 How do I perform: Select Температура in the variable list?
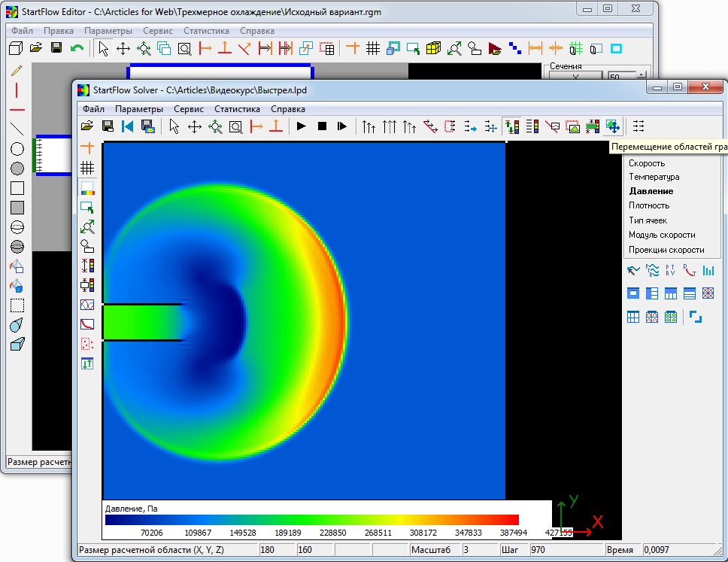pyautogui.click(x=654, y=177)
